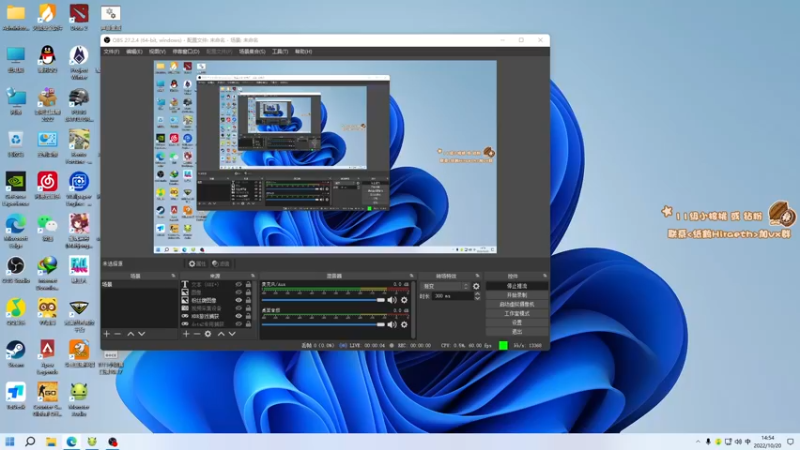Image resolution: width=800 pixels, height=450 pixels.
Task: Open add source menu with plus icon
Action: pyautogui.click(x=186, y=334)
